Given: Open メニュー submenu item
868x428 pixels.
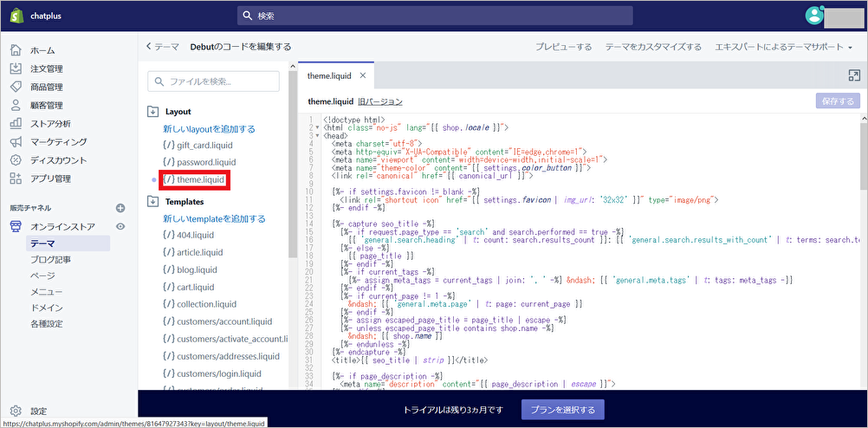Looking at the screenshot, I should pos(47,292).
